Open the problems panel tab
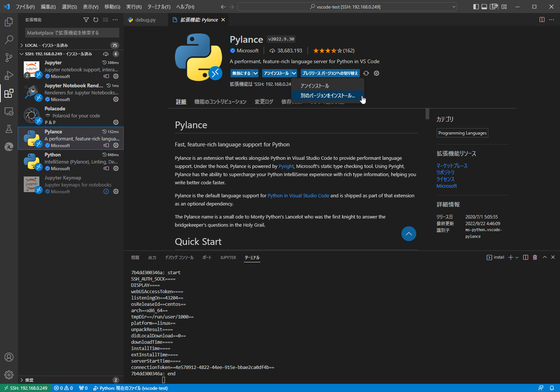 point(135,257)
